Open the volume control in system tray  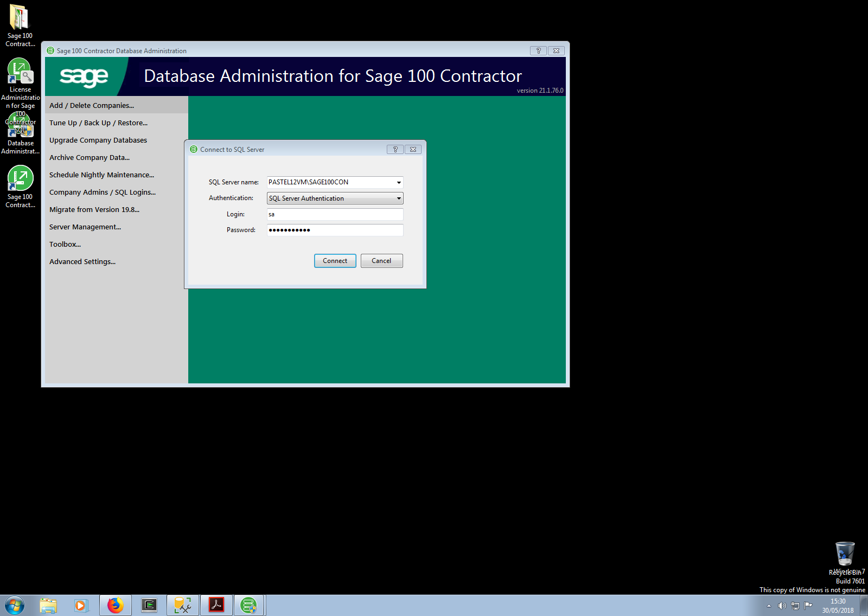click(x=782, y=606)
